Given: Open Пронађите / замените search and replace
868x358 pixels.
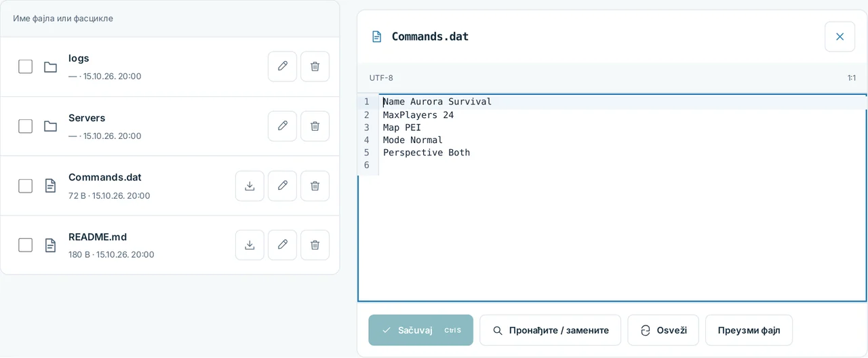Looking at the screenshot, I should (550, 330).
